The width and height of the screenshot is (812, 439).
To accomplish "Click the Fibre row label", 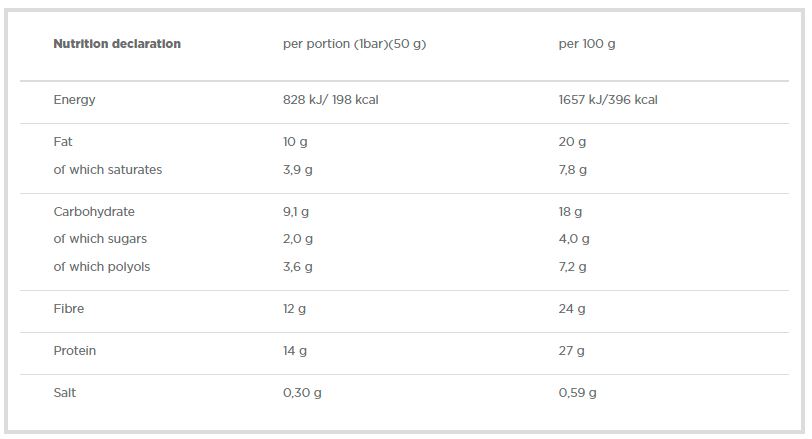I will pyautogui.click(x=69, y=309).
